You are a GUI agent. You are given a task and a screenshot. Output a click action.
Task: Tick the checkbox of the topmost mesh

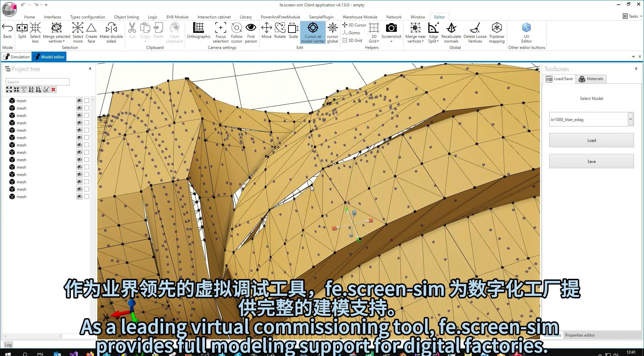point(87,101)
